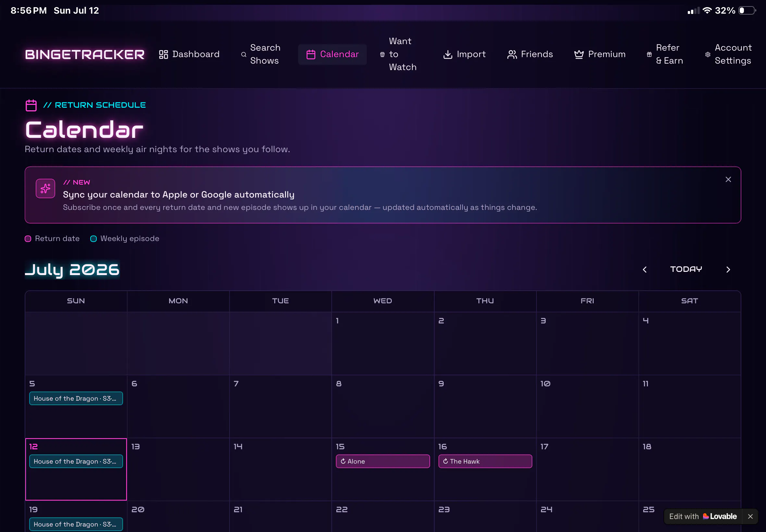Screen dimensions: 766x532
Task: Select the Calendar nav tab
Action: pyautogui.click(x=332, y=54)
